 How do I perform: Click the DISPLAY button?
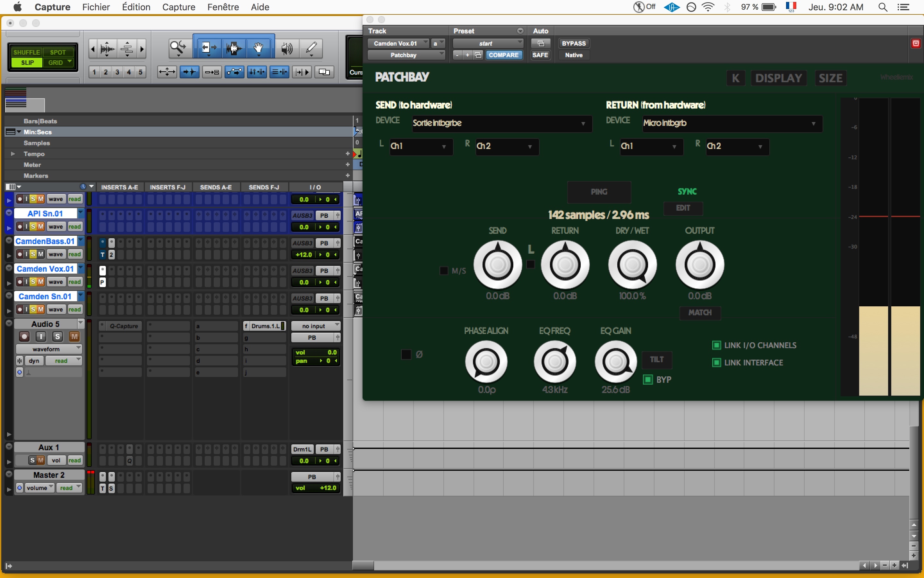[x=779, y=78]
